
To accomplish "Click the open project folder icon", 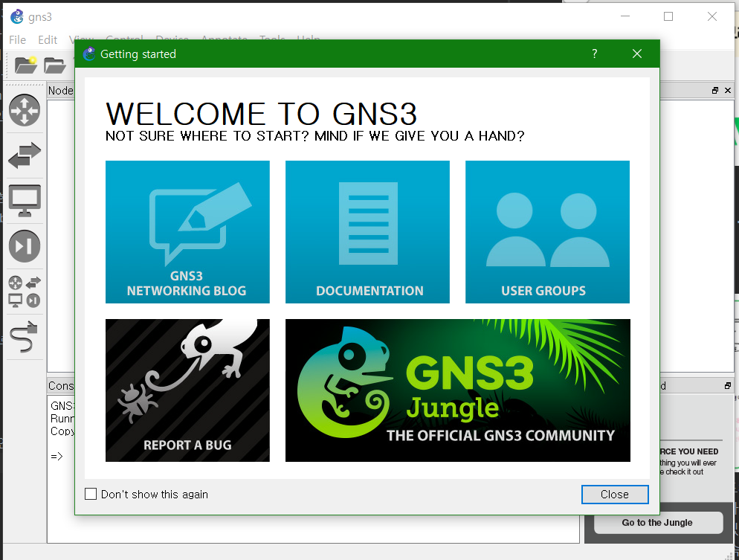I will coord(55,65).
